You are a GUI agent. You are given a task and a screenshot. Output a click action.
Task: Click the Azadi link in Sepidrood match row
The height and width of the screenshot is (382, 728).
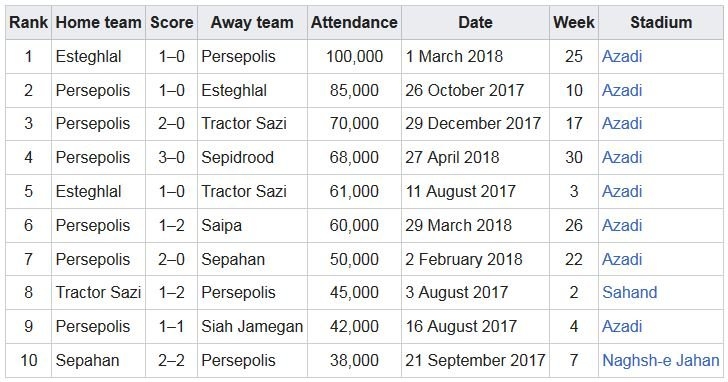tap(622, 157)
